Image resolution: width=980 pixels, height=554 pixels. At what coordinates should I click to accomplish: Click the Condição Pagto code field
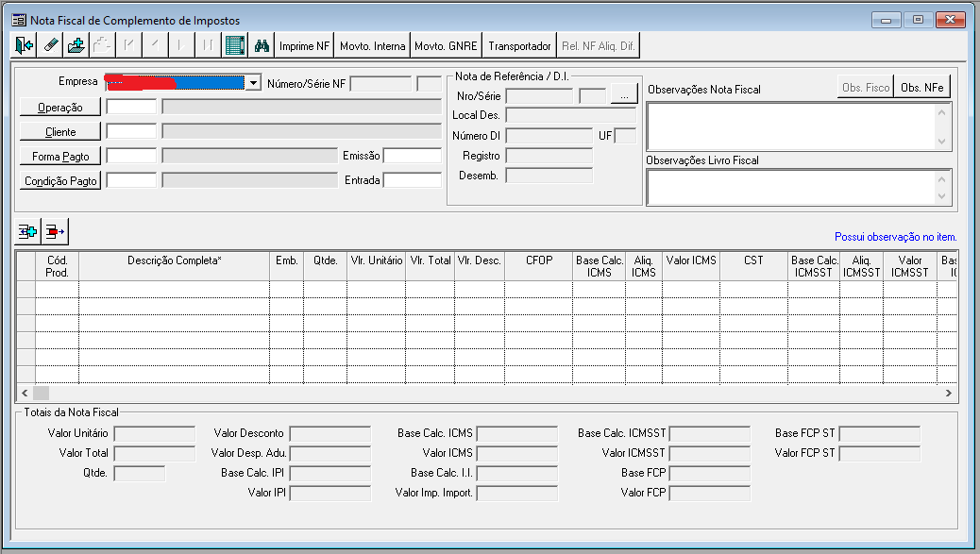tap(131, 180)
